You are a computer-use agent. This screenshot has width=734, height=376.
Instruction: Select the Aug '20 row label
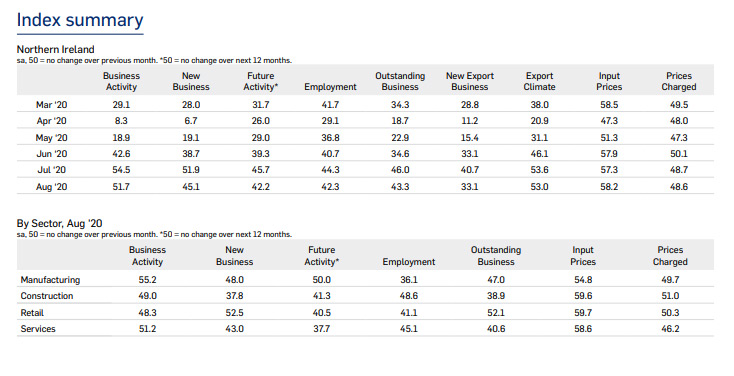point(51,187)
